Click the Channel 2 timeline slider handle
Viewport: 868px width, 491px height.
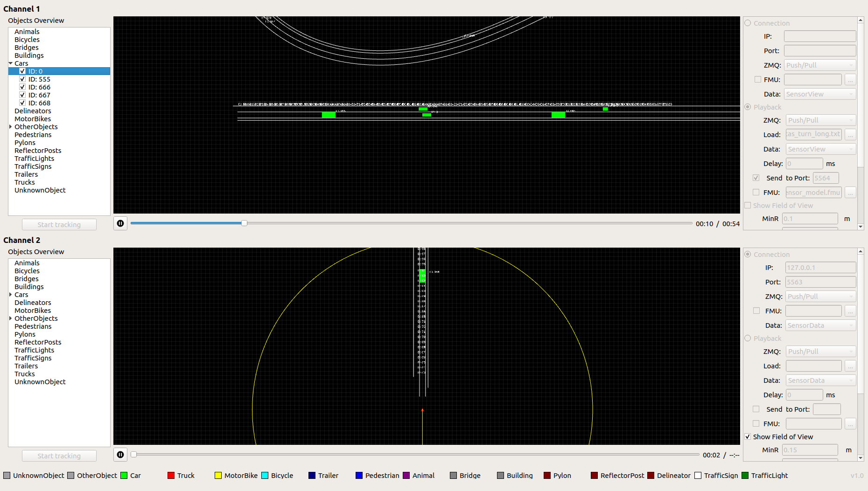[133, 455]
